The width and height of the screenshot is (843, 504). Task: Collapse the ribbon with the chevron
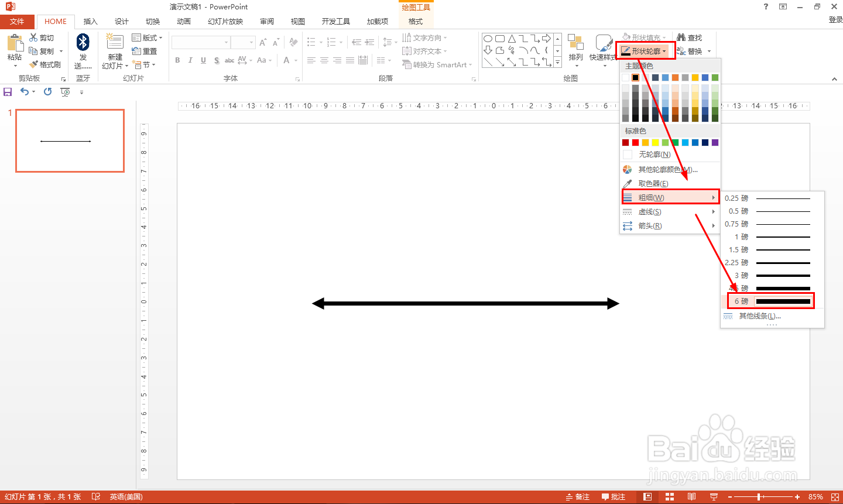pyautogui.click(x=834, y=79)
